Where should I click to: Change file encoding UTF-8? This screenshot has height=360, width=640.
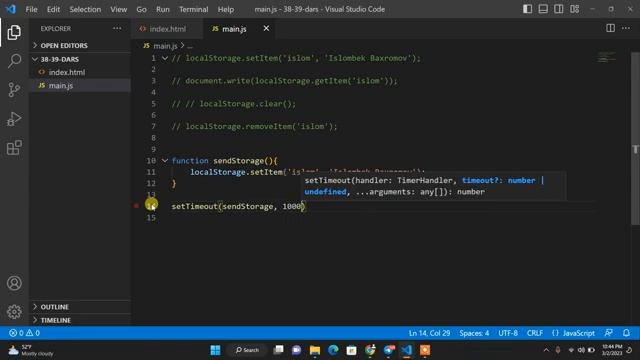(508, 333)
